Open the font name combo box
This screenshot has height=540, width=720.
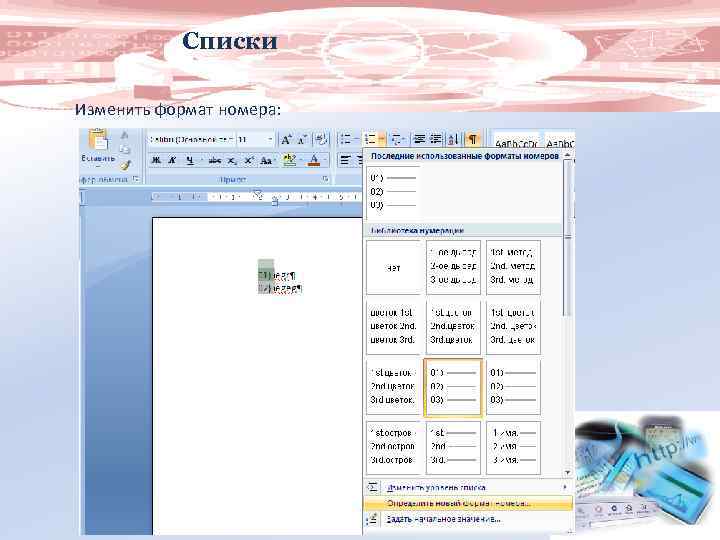191,139
